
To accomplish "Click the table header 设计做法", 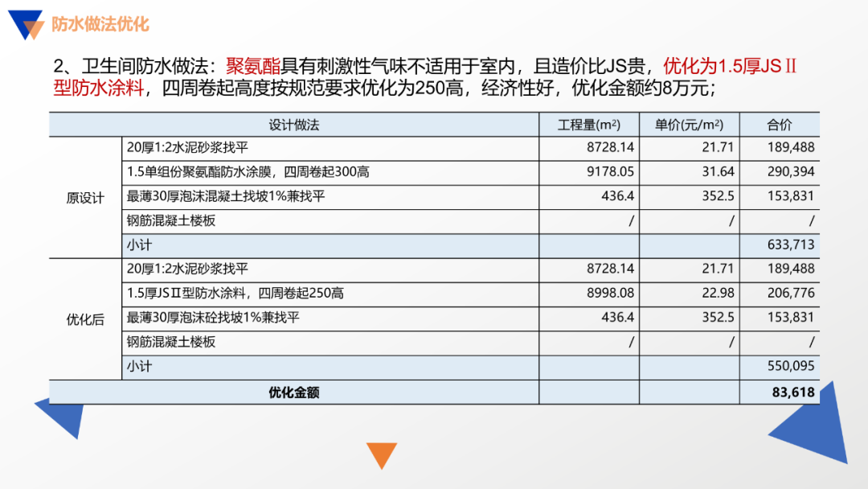I will [x=294, y=125].
